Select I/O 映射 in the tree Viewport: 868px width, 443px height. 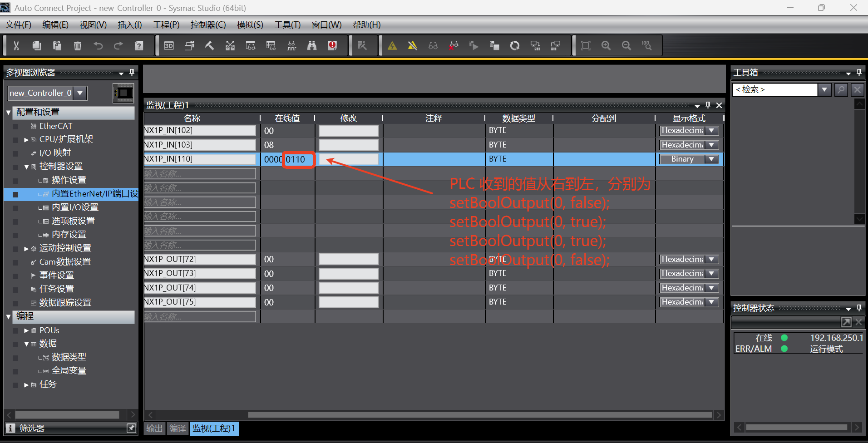55,153
